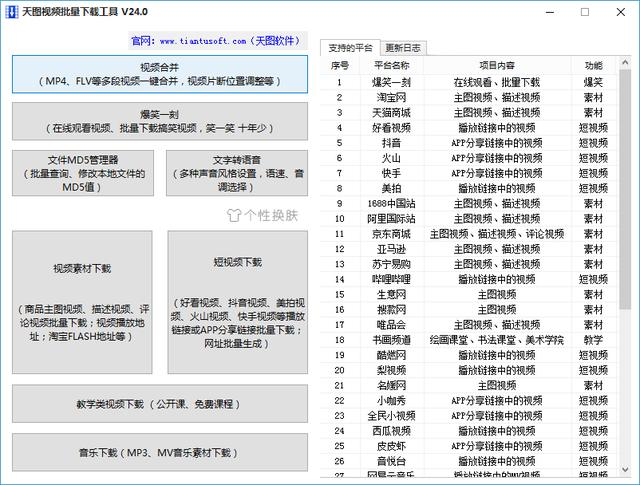Screen dimensions: 640x485
Task: Click the platform list scrollbar thumb
Action: pos(625,189)
